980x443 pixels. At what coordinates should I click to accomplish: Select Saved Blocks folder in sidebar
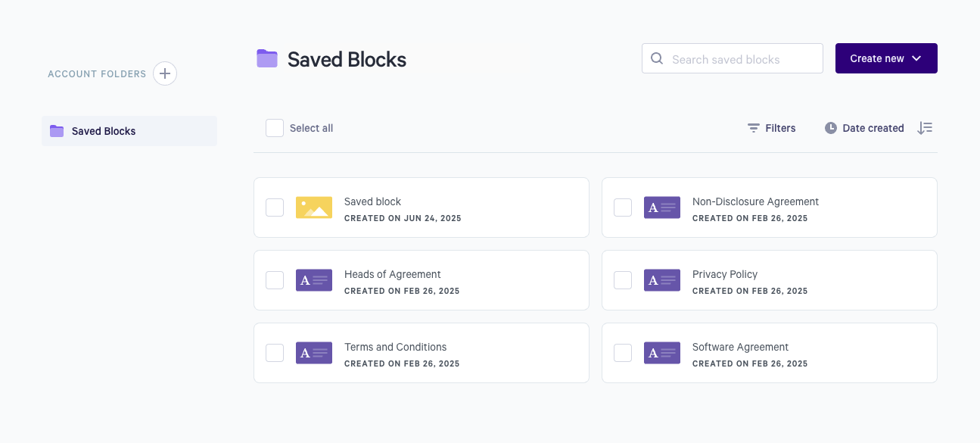(129, 131)
